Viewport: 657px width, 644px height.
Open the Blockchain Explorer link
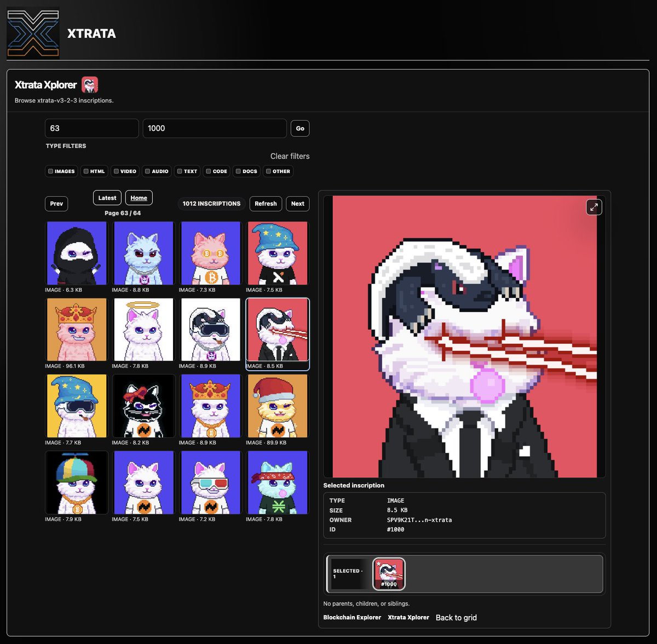coord(352,617)
